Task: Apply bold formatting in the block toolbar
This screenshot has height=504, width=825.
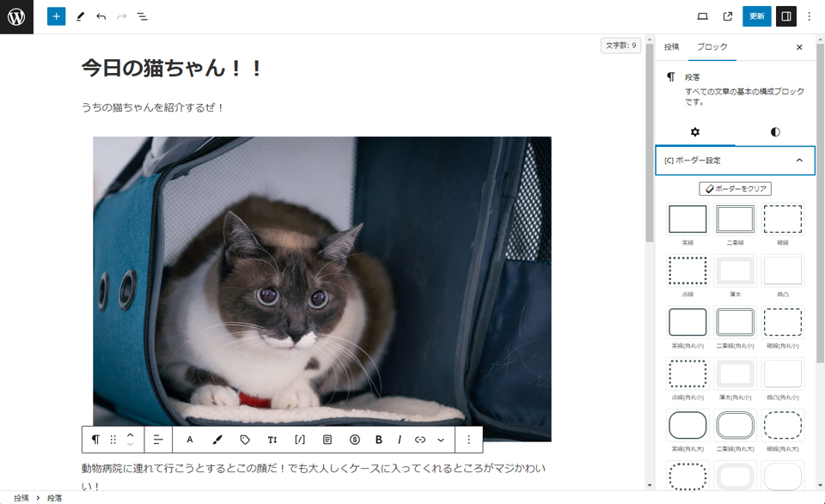Action: click(x=378, y=439)
